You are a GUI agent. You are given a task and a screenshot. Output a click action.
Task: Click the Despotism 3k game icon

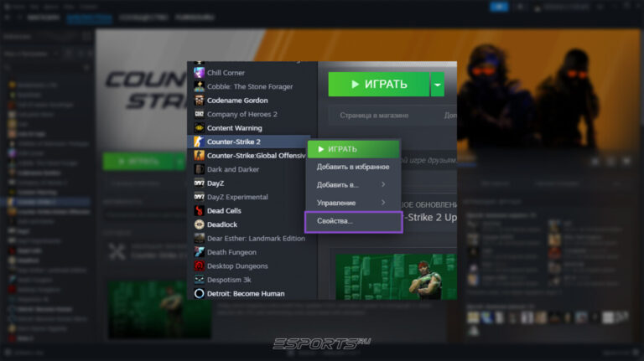(200, 280)
